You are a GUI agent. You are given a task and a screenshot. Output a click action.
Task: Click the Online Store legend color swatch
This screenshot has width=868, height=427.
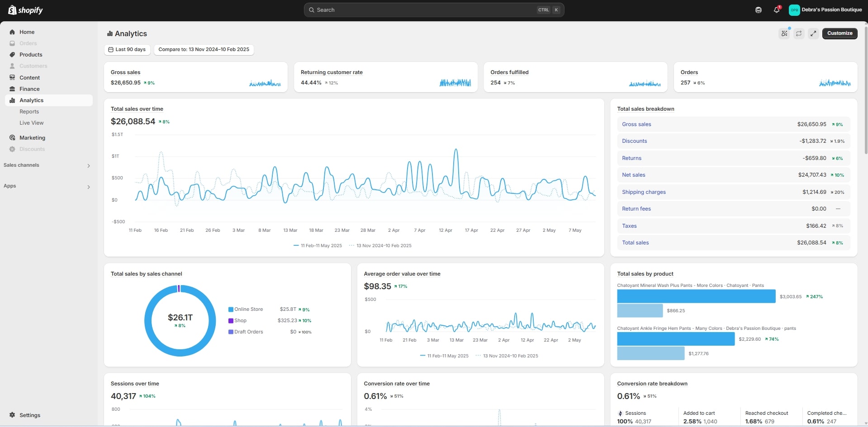point(231,310)
